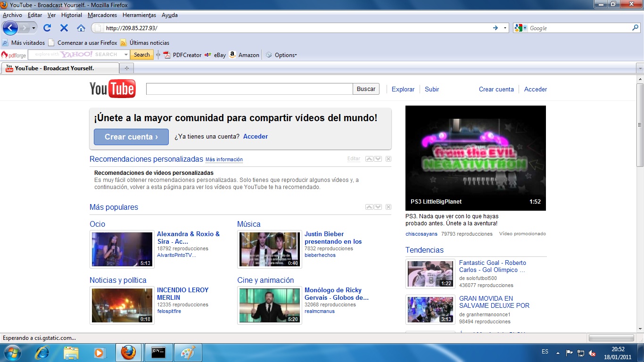644x362 pixels.
Task: Click the muted volume tray icon
Action: pyautogui.click(x=593, y=353)
